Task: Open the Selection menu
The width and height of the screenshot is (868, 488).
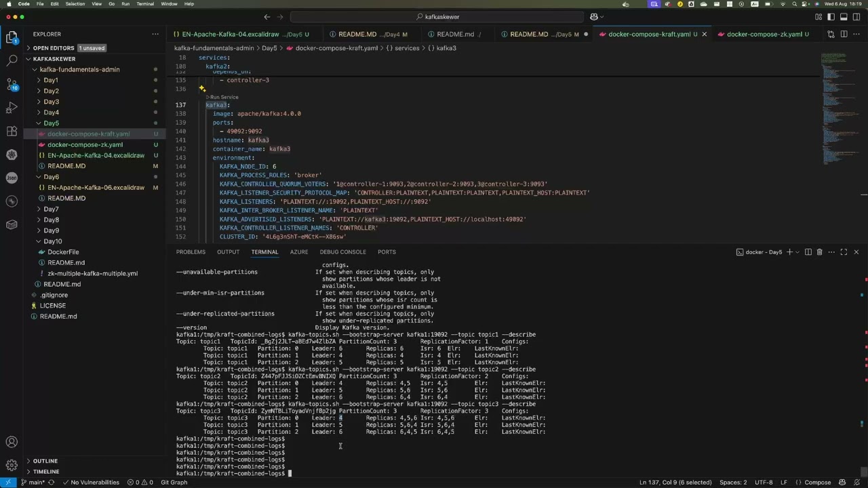Action: point(75,4)
